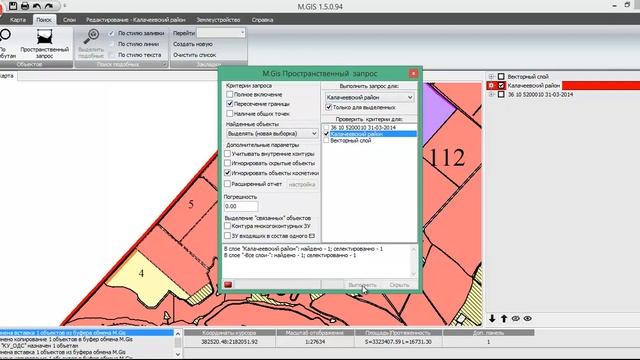Click the red stop icon in the dialog
The height and width of the screenshot is (360, 640).
coord(228,284)
